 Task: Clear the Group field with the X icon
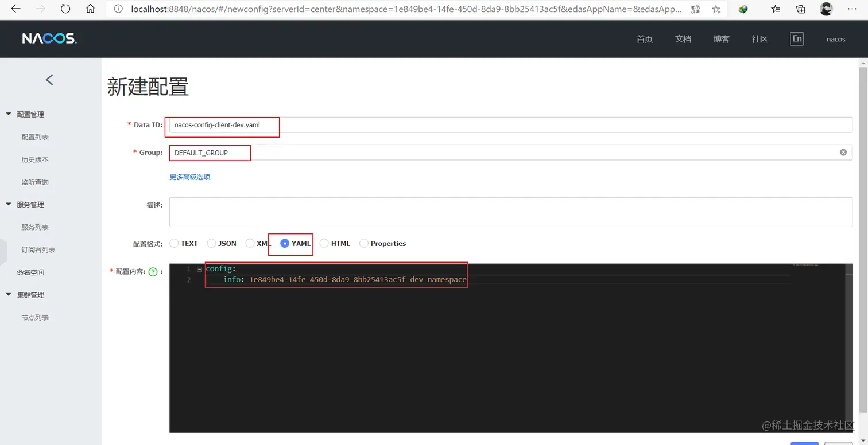coord(843,153)
